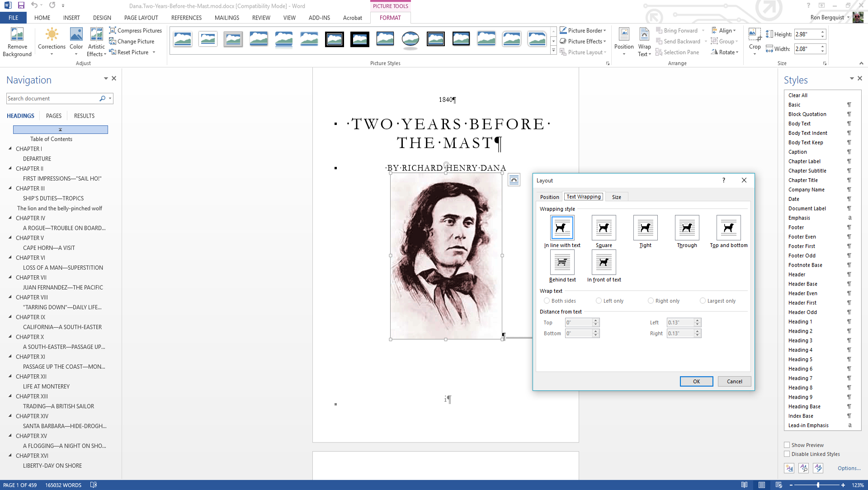Open the REFERENCES ribbon tab

click(186, 18)
